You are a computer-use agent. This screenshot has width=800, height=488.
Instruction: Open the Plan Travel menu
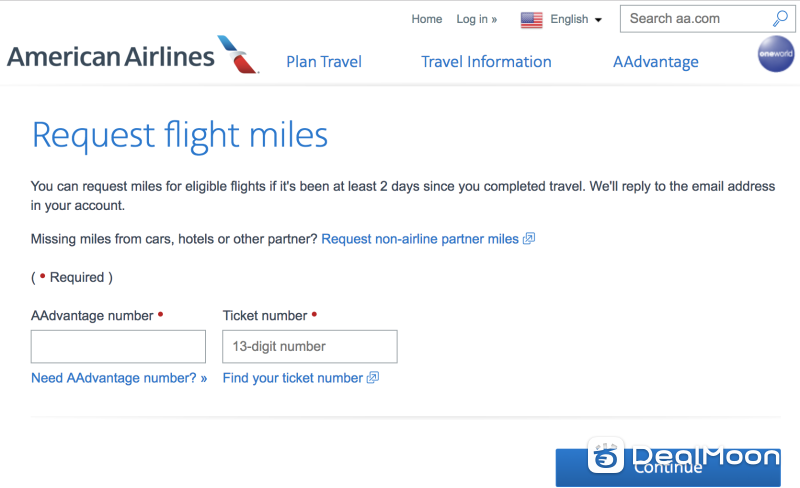(324, 62)
